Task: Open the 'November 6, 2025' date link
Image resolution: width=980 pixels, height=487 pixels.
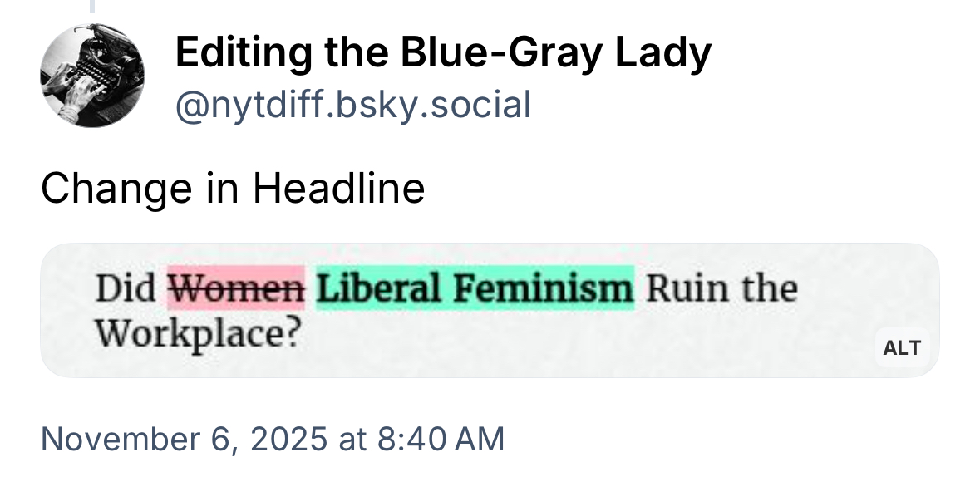Action: coord(185,438)
